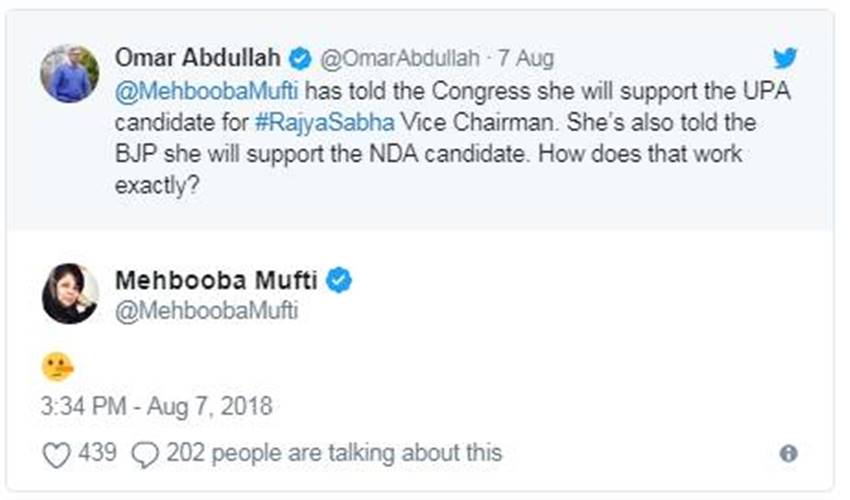Click the 439 likes count
This screenshot has height=500, width=850.
pyautogui.click(x=98, y=454)
